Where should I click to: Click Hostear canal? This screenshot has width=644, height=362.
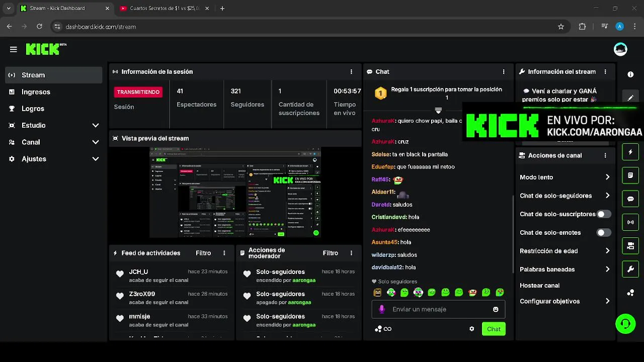(x=539, y=286)
